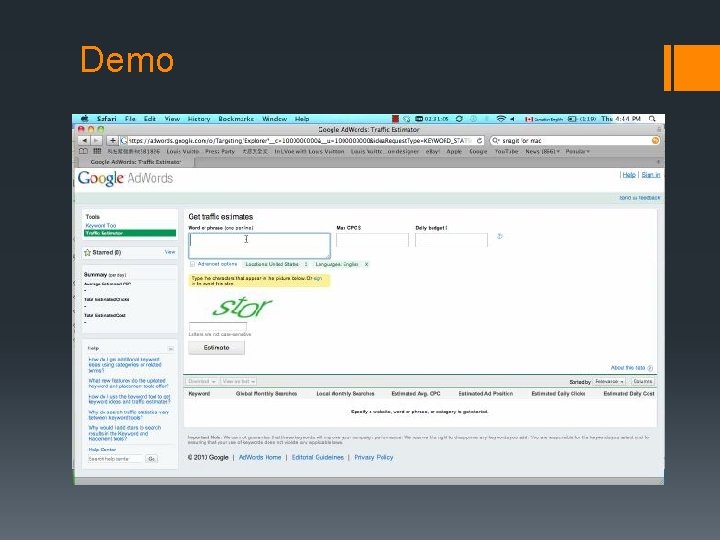
Task: Click the captcha answer input field
Action: point(218,326)
